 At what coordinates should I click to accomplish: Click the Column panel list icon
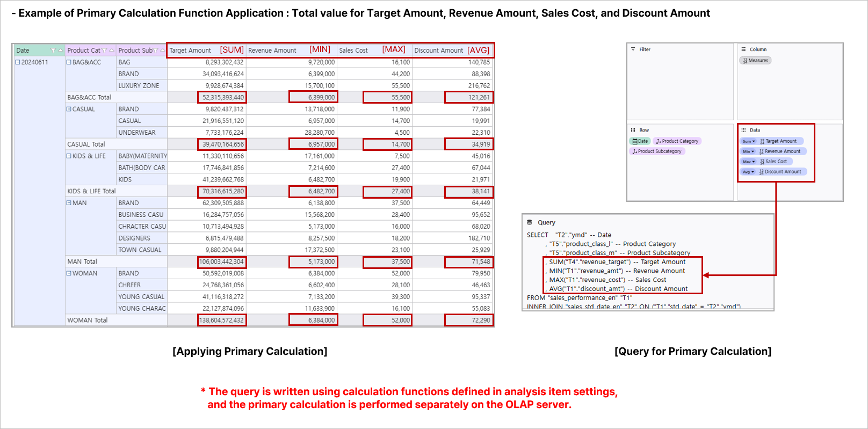point(744,49)
